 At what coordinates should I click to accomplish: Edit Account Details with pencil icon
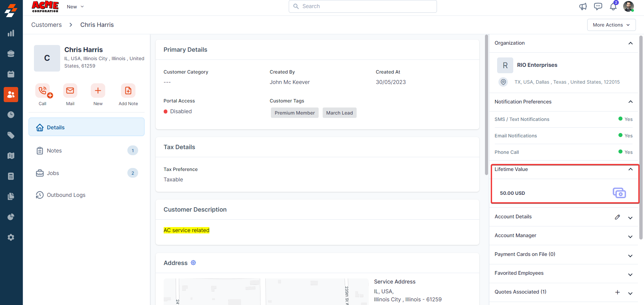[617, 217]
